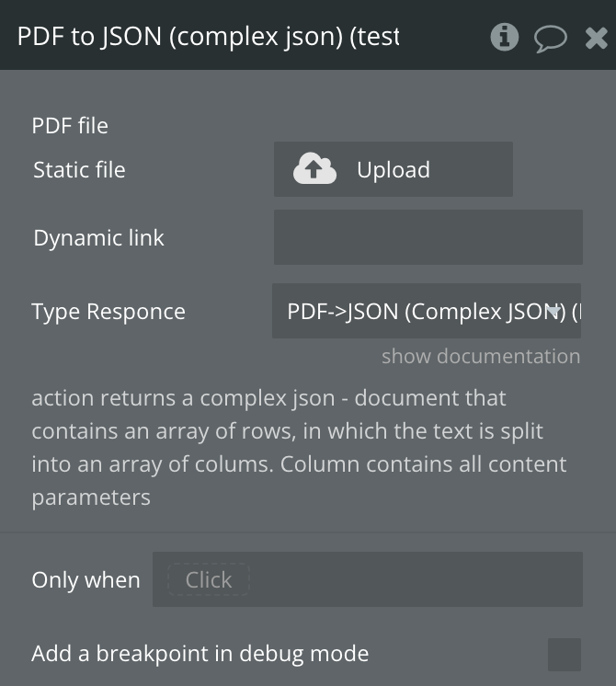The height and width of the screenshot is (686, 616).
Task: Focus the Dynamic link input box
Action: (x=428, y=237)
